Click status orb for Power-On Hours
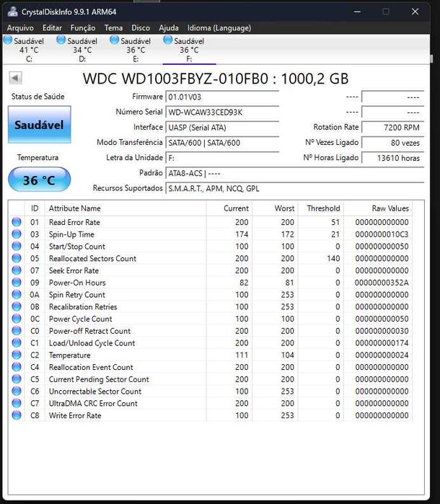Screen dimensions: 440x504 click(17, 282)
